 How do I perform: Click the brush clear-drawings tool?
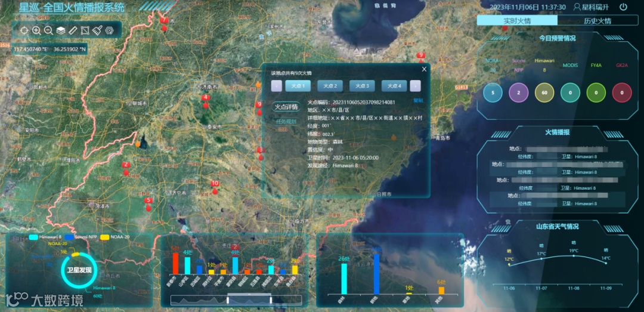pyautogui.click(x=97, y=30)
